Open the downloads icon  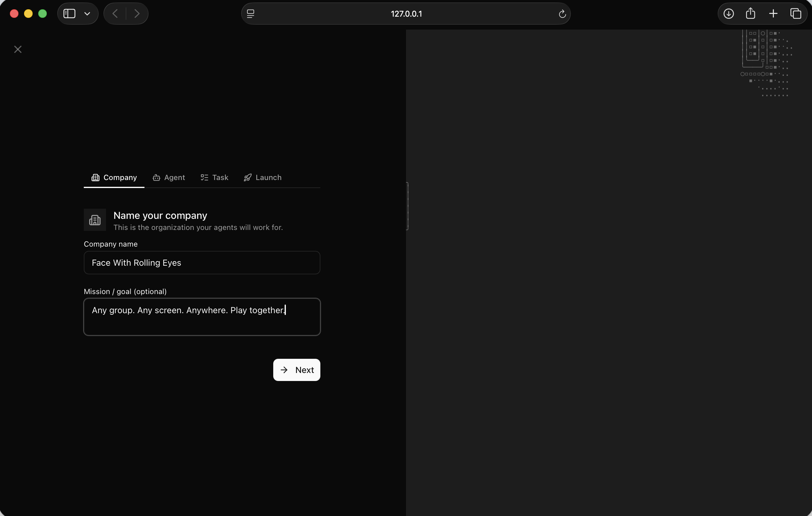click(x=729, y=14)
